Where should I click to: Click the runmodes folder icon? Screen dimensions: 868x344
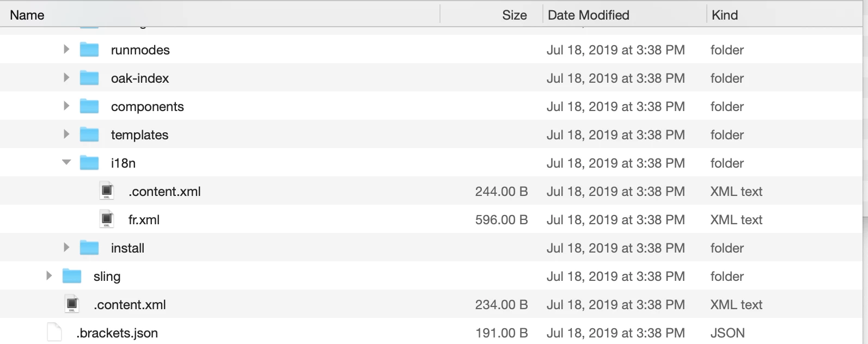point(89,50)
